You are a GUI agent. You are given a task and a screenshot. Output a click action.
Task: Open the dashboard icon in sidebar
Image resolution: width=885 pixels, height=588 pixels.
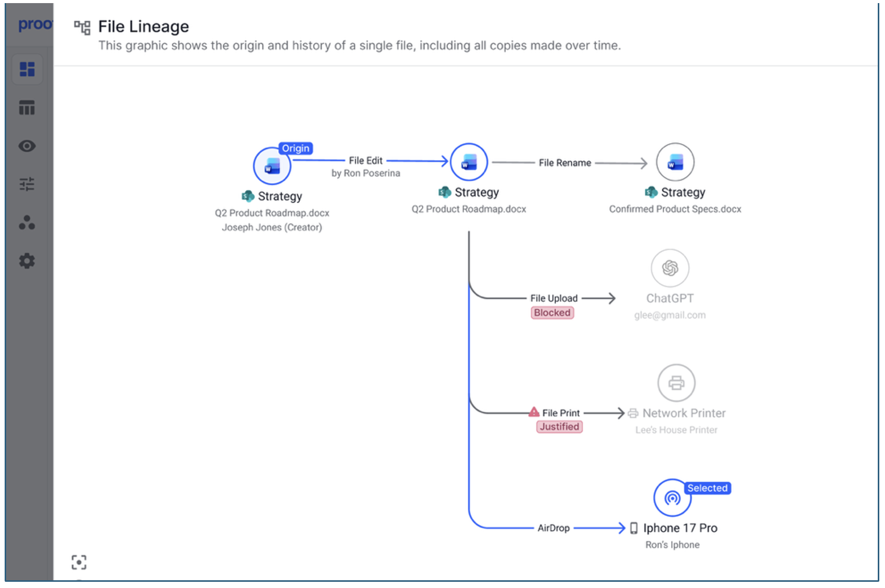click(27, 69)
